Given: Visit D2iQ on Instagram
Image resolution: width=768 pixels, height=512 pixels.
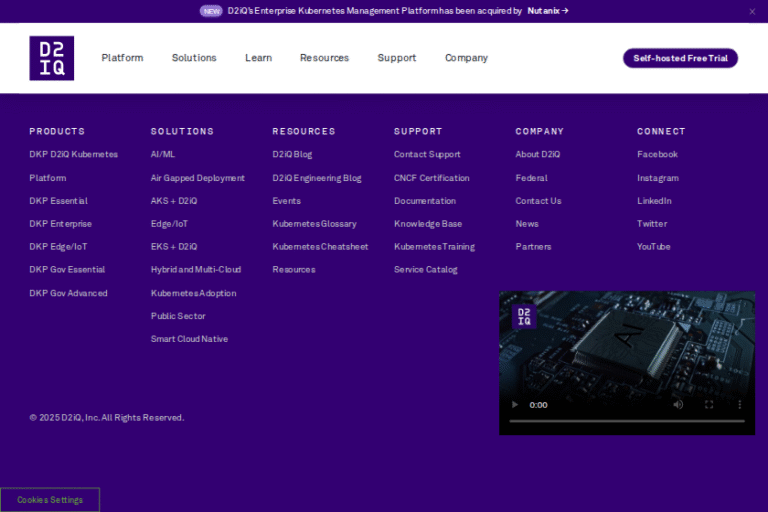Looking at the screenshot, I should 658,178.
